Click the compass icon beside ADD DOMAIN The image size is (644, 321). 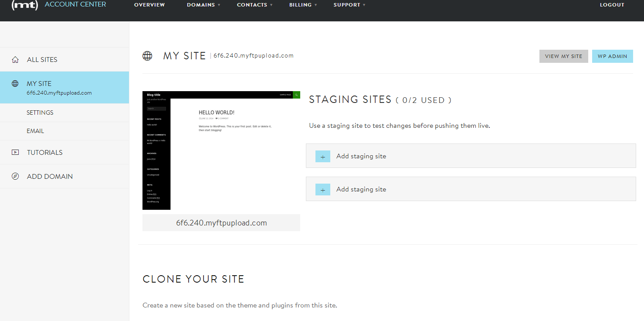click(x=16, y=176)
